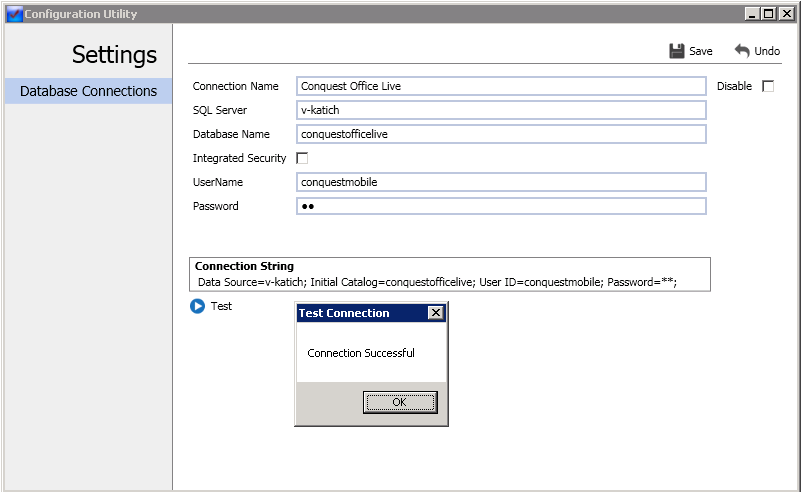Click the Database Name text box
Screen dimensions: 801x492
(501, 134)
